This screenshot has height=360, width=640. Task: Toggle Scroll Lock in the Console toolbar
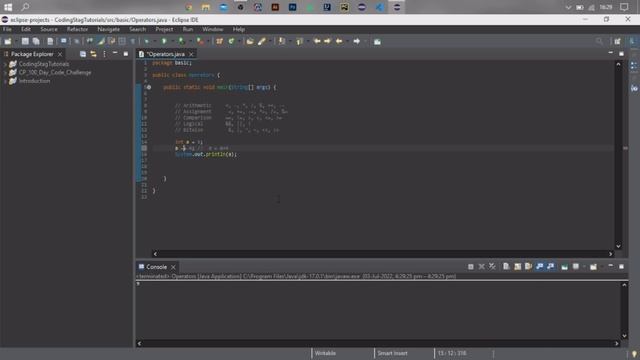[518, 267]
